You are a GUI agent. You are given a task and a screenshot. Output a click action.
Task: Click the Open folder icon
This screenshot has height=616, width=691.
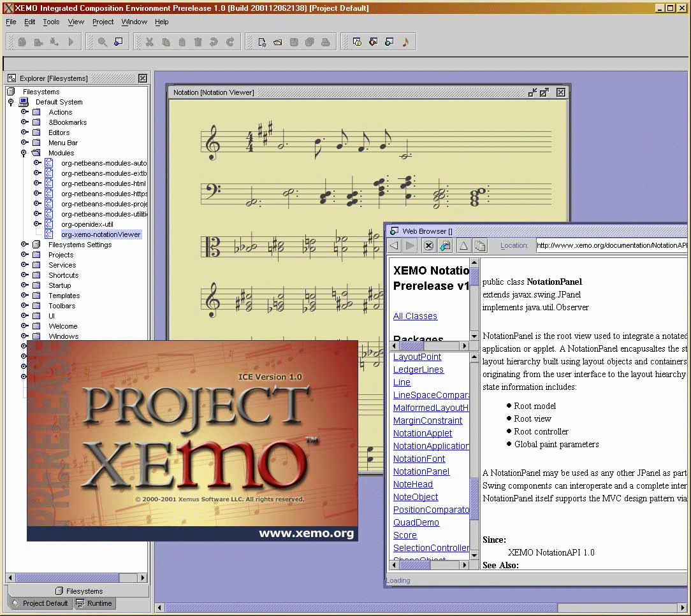pos(278,42)
